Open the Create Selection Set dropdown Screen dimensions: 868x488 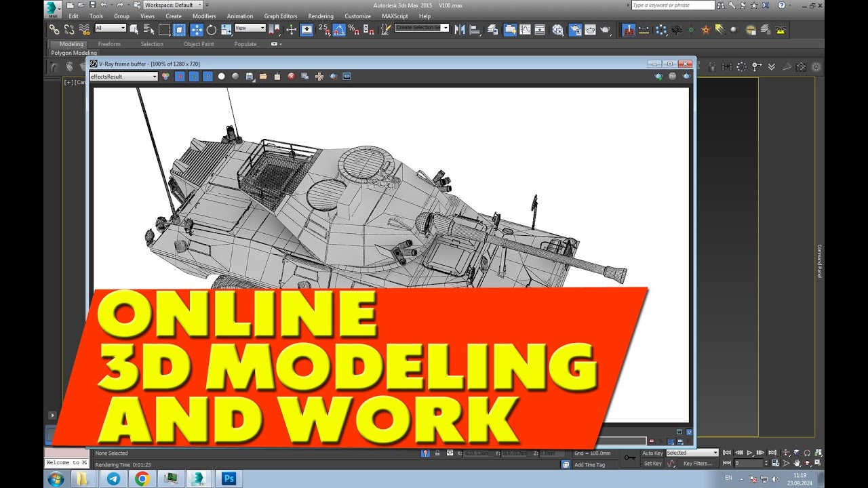coord(422,28)
